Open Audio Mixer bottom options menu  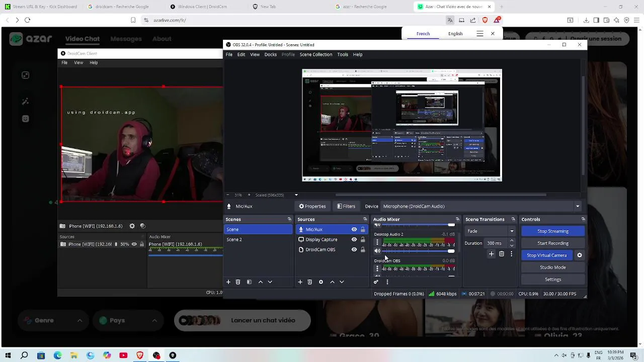(x=387, y=282)
